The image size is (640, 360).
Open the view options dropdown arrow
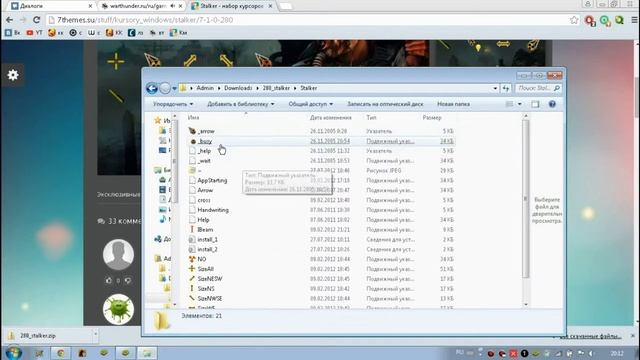520,104
